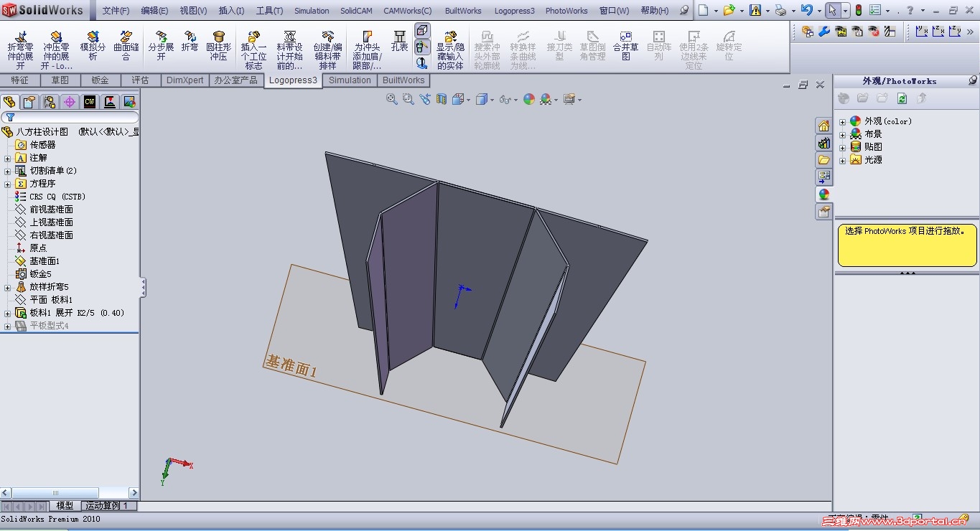Open the 文件(F) menu
Image resolution: width=980 pixels, height=531 pixels.
[x=116, y=11]
